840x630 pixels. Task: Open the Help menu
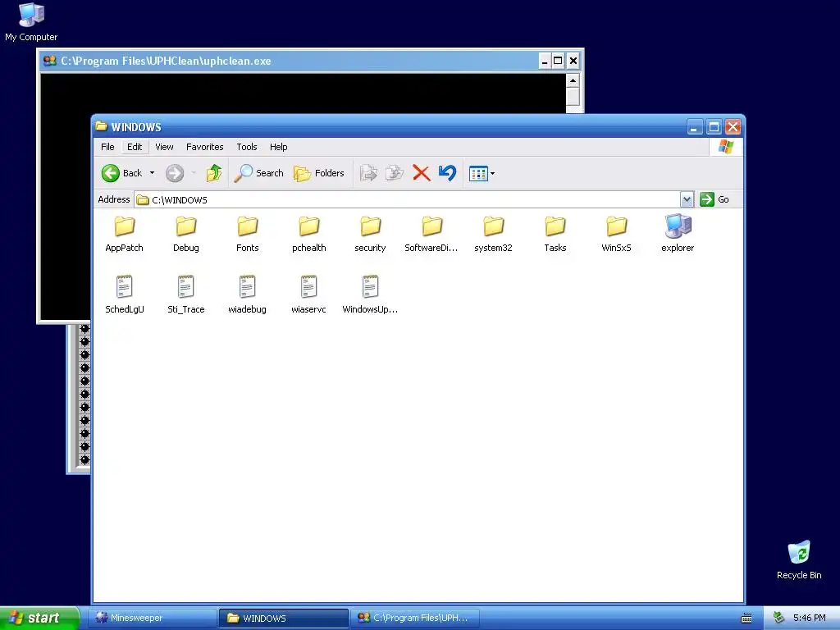click(279, 147)
